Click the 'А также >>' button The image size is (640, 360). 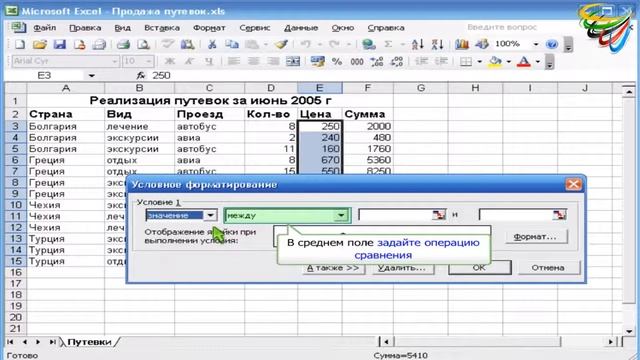coord(333,268)
